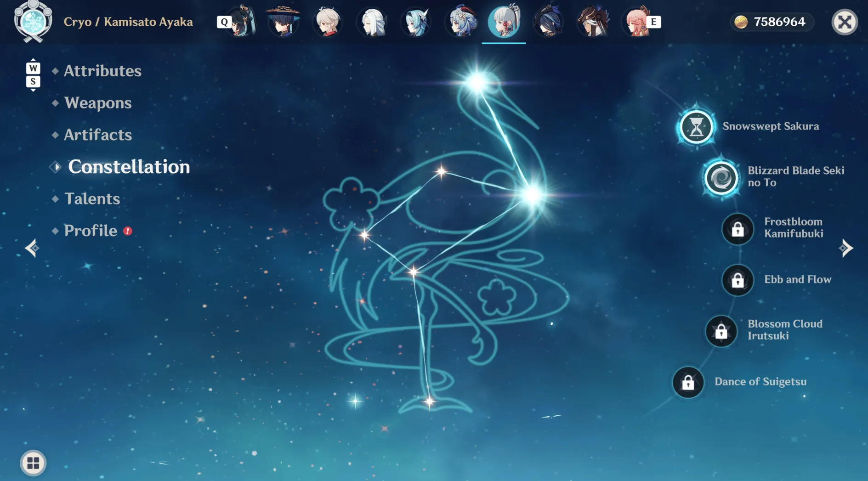Open the Profile menu with alert

click(x=91, y=231)
